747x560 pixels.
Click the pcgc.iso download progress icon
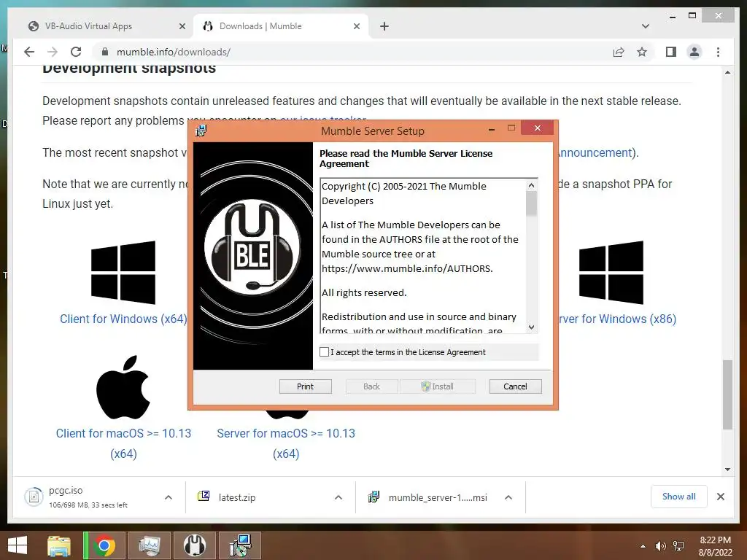click(x=34, y=497)
